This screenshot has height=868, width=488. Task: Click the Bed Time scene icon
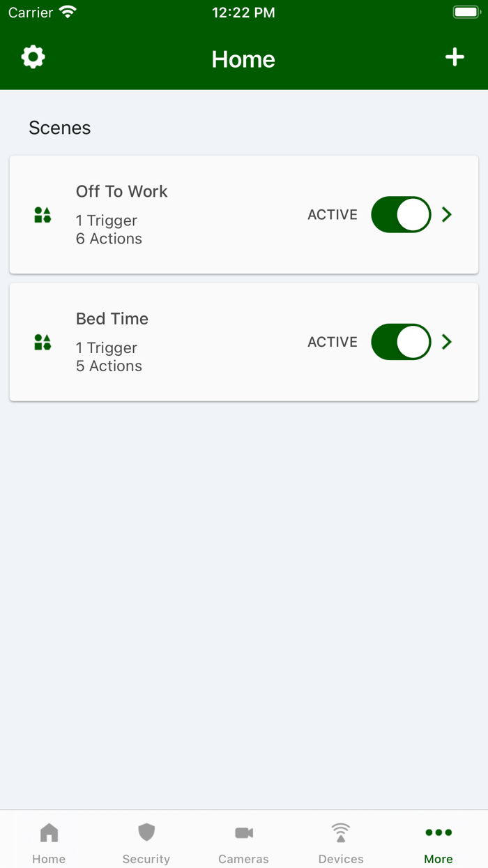pos(43,342)
